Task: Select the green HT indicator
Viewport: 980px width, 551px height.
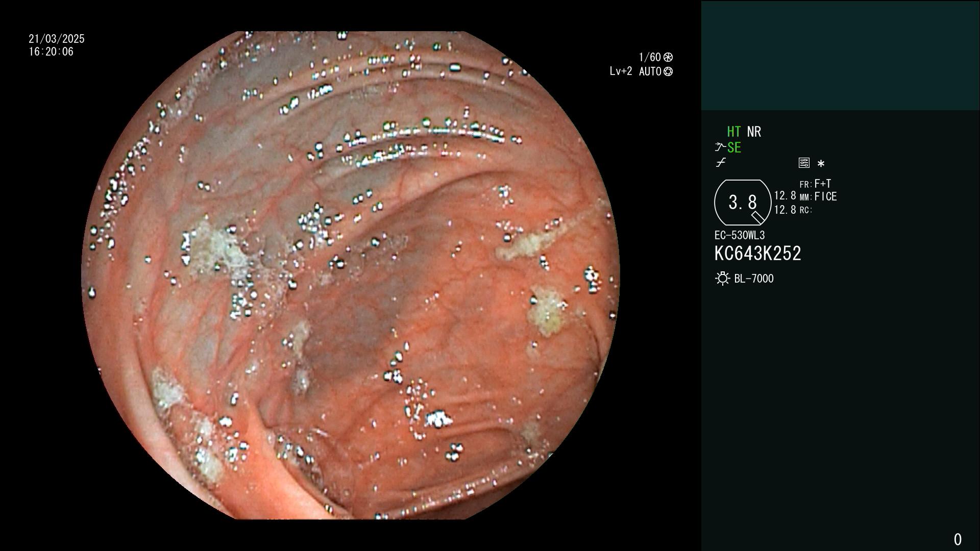Action: pyautogui.click(x=733, y=132)
